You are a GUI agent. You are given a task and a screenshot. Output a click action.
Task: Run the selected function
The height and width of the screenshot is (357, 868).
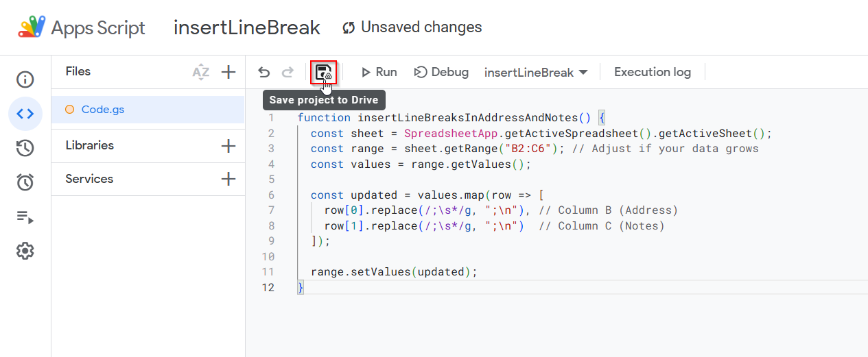point(379,72)
